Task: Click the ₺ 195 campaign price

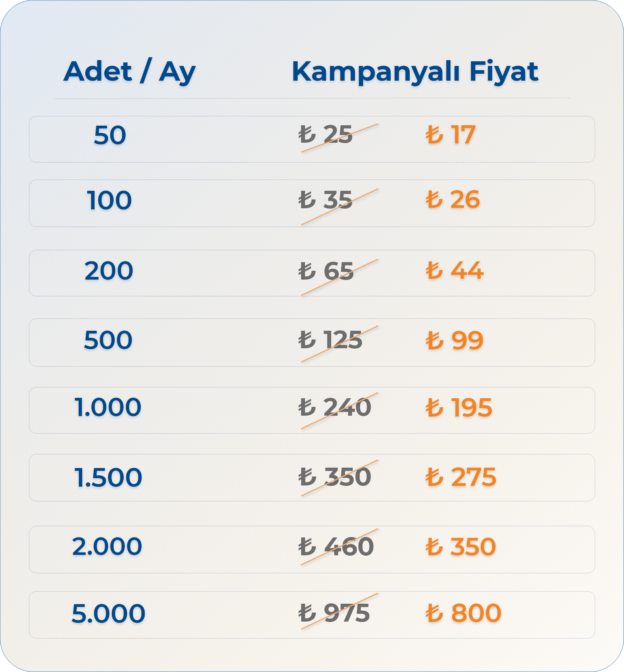Action: click(x=459, y=408)
